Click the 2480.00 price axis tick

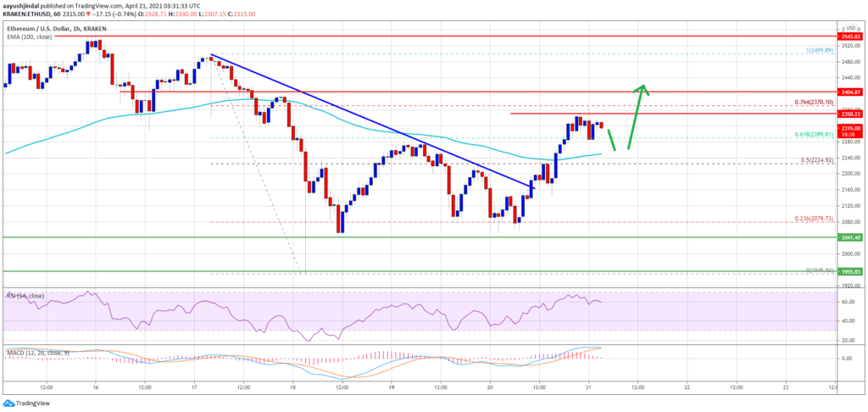(x=851, y=62)
